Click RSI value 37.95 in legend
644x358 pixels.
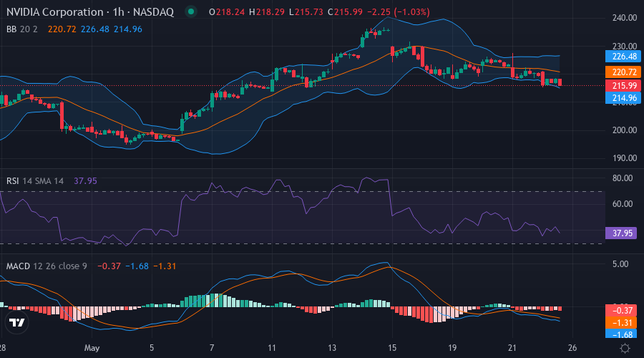pyautogui.click(x=85, y=181)
